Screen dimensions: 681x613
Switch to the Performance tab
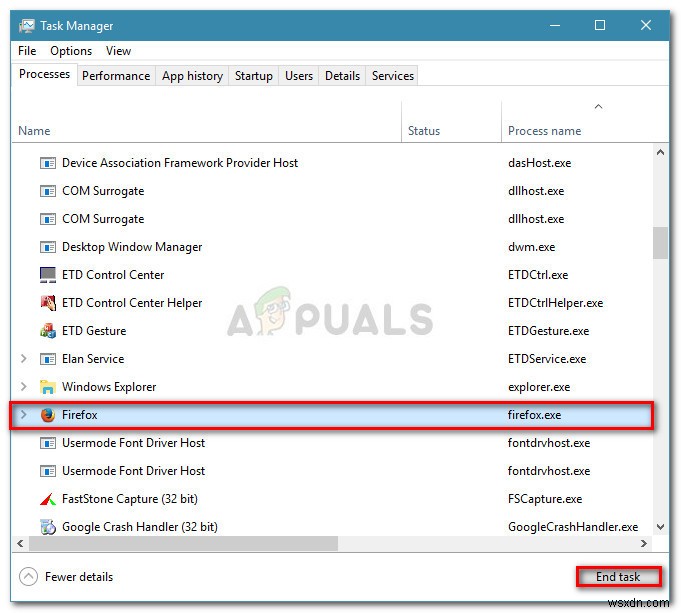coord(116,76)
